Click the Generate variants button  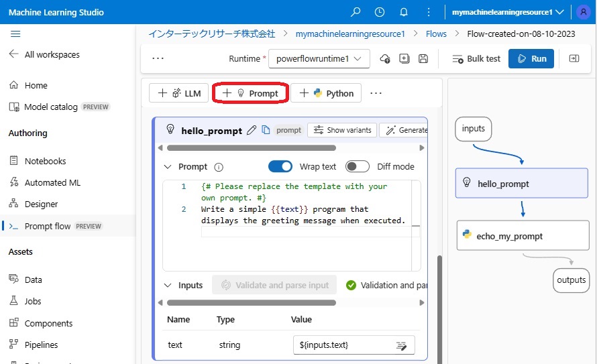[x=404, y=130]
